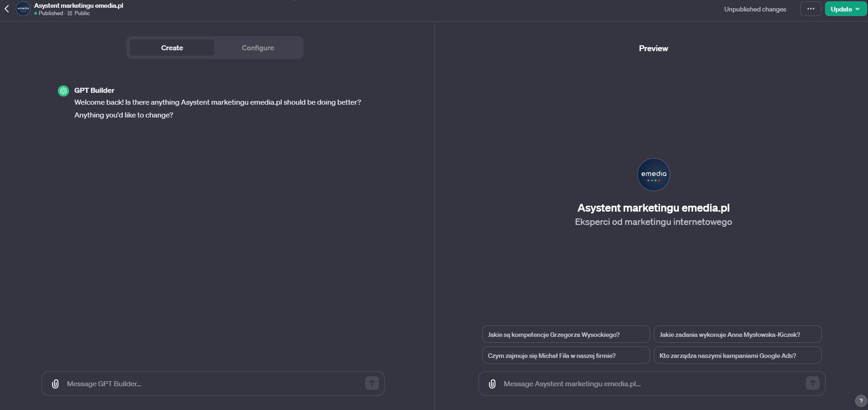This screenshot has width=868, height=410.
Task: Select starter about Anna Mysłowska-Kiczek tasks
Action: (x=737, y=335)
